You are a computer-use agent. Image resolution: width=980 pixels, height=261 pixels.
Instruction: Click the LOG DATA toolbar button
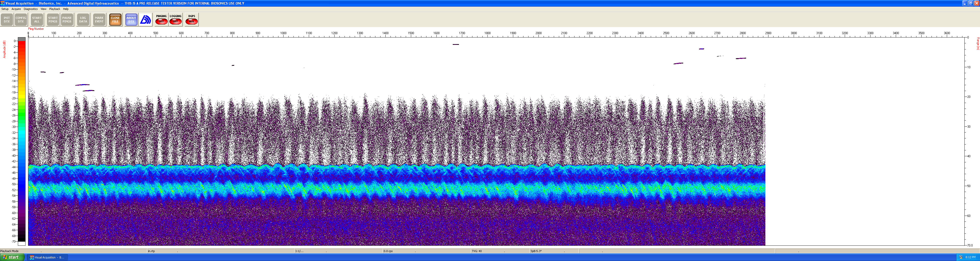(x=83, y=20)
